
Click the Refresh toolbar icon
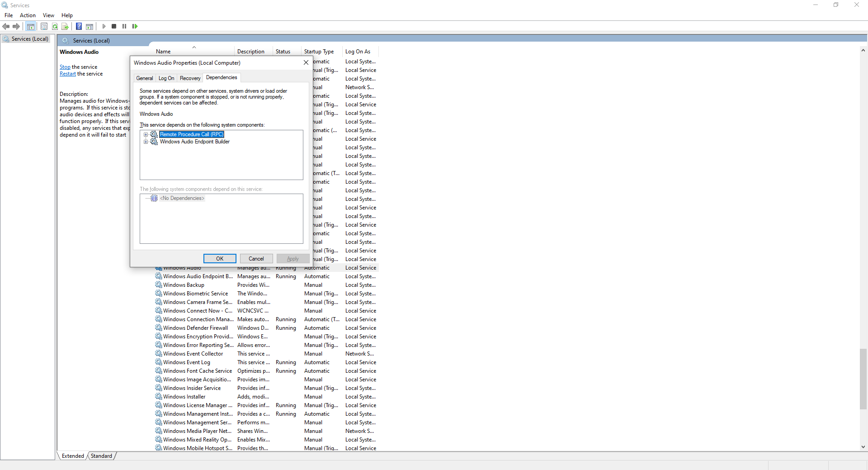[x=55, y=26]
